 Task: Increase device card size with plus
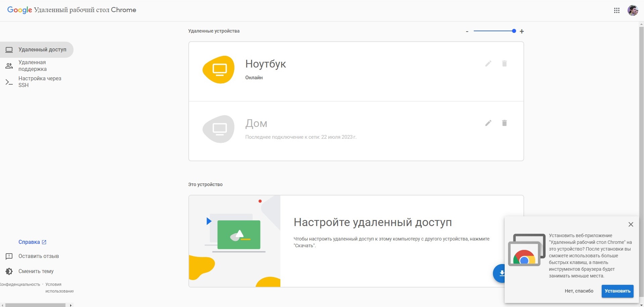point(521,31)
